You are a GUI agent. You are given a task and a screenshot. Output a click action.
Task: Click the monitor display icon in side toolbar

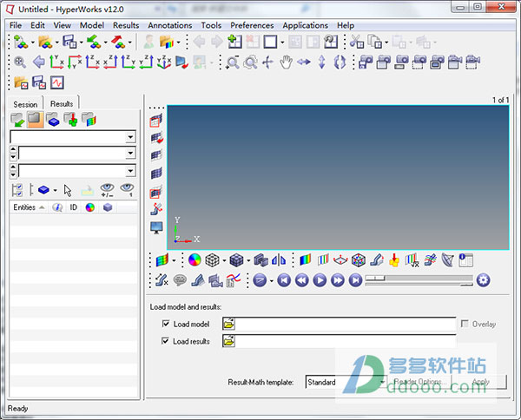[x=156, y=227]
